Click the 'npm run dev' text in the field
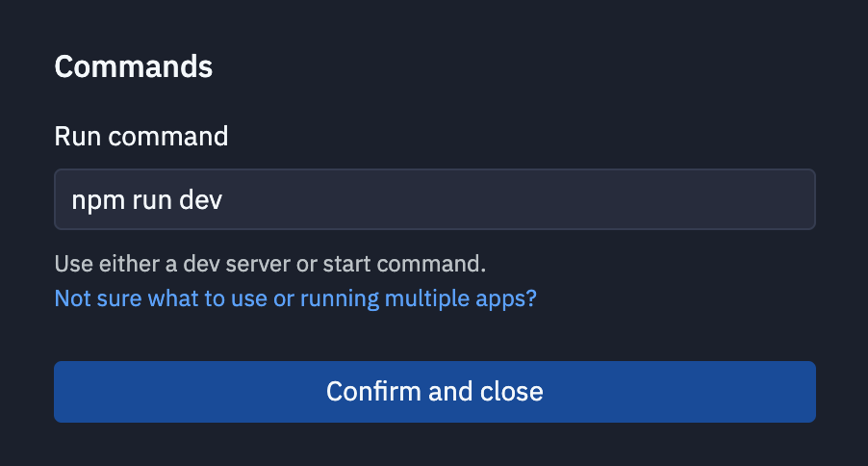 point(146,200)
